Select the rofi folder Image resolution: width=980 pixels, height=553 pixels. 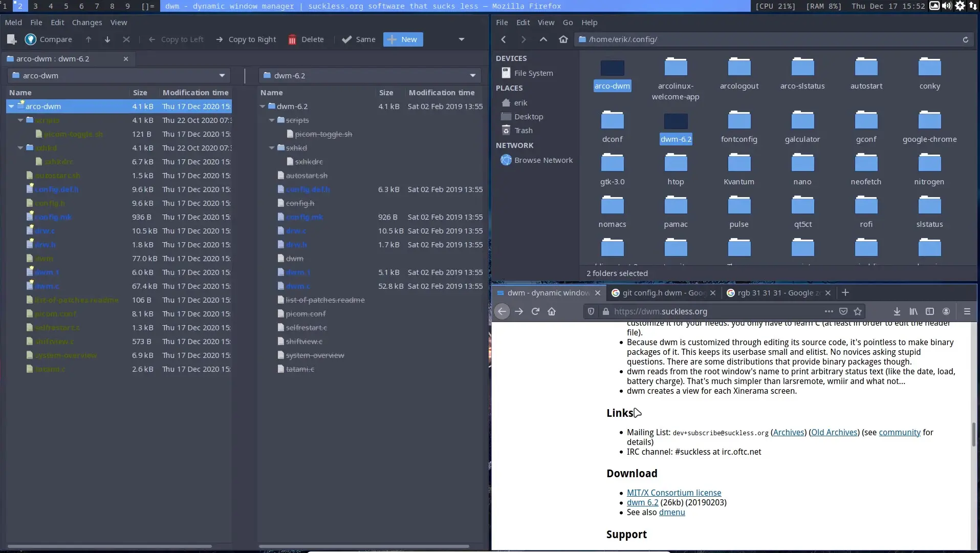pos(866,212)
